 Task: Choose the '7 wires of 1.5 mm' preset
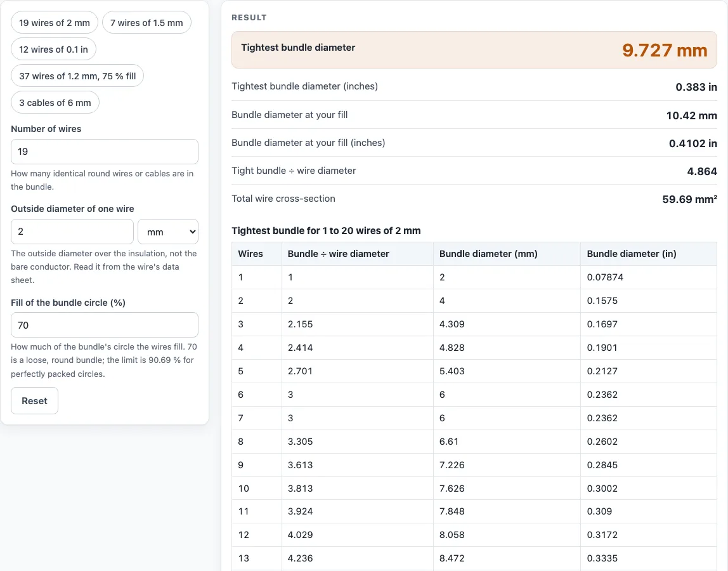(x=146, y=23)
